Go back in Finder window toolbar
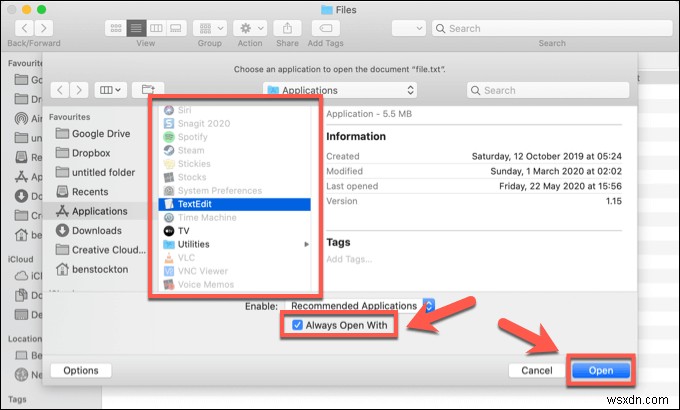680x410 pixels. point(25,28)
